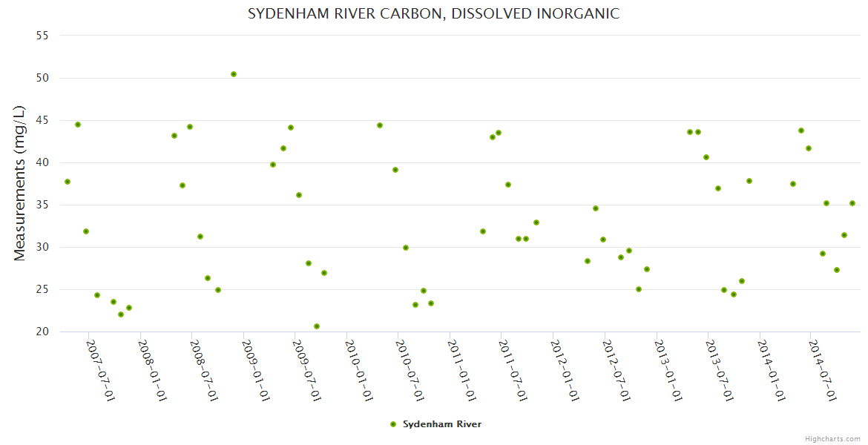
Task: Select the highest data point above 50
Action: pyautogui.click(x=234, y=74)
